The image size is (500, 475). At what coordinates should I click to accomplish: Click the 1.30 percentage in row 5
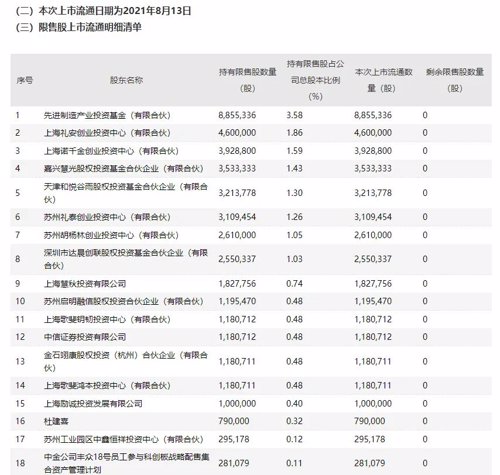tap(294, 193)
